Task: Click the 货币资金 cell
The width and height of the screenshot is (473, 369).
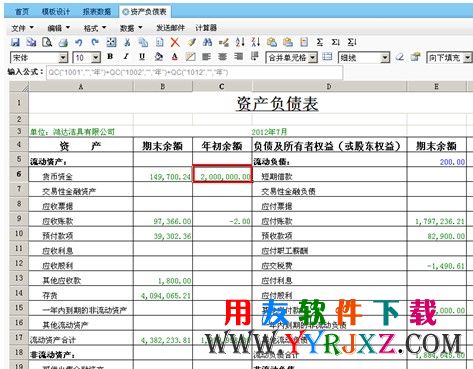Action: (x=81, y=174)
